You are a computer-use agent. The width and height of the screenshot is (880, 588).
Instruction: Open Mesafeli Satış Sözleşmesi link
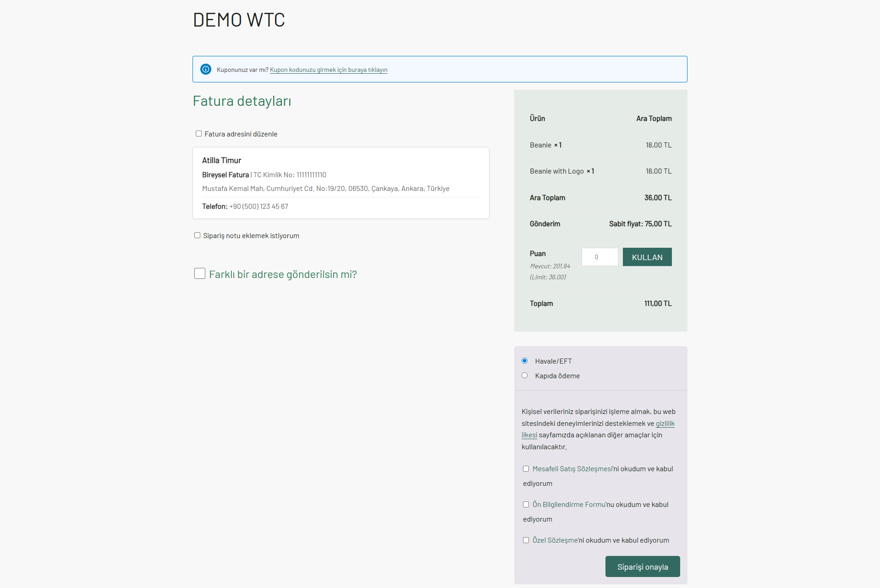pyautogui.click(x=572, y=469)
